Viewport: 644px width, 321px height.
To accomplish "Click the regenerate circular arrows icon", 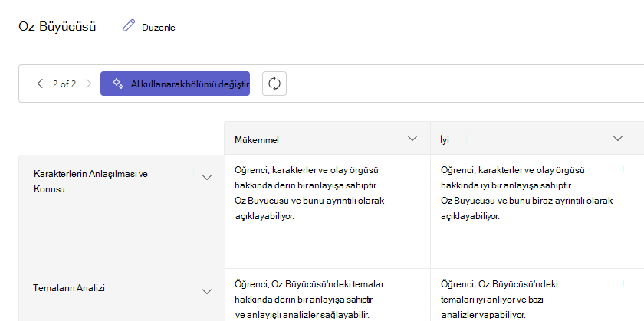I will pos(274,84).
